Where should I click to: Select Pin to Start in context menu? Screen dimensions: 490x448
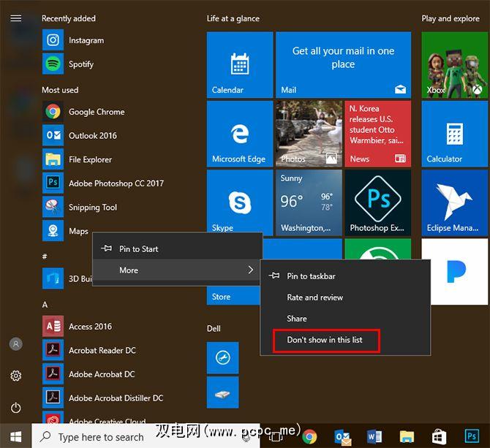click(139, 249)
